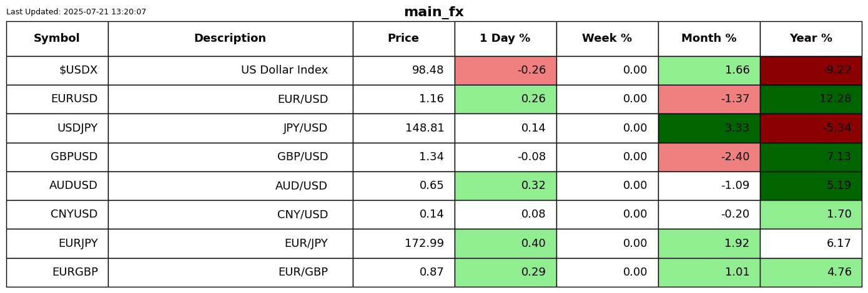Select the dark green 3.33 Month cell

[x=709, y=128]
